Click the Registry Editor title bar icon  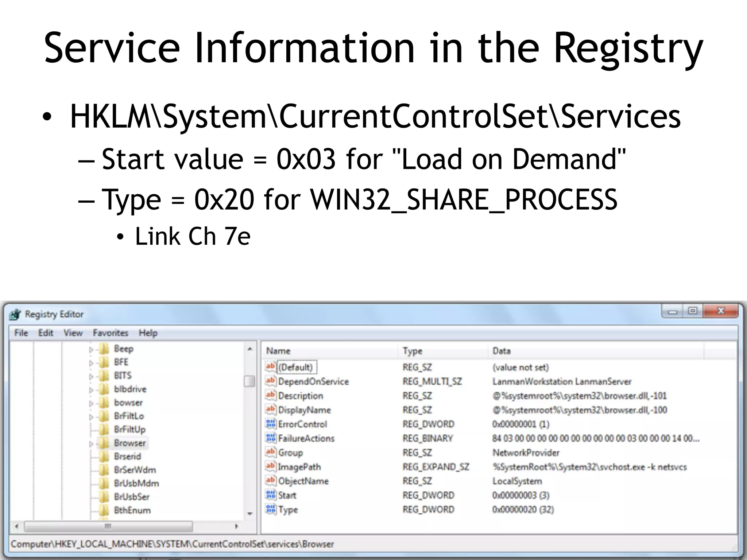coord(15,314)
